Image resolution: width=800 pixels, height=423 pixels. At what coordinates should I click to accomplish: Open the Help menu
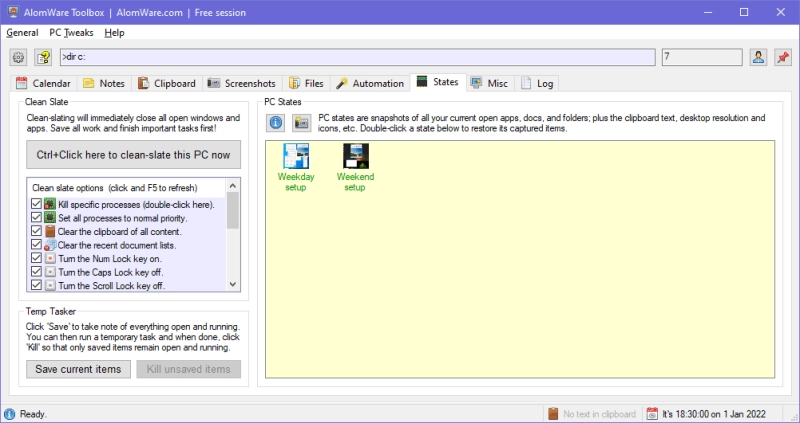tap(114, 33)
